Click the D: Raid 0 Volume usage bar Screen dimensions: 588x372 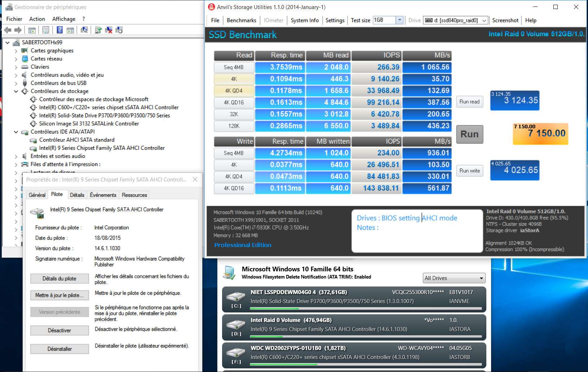tap(366, 336)
